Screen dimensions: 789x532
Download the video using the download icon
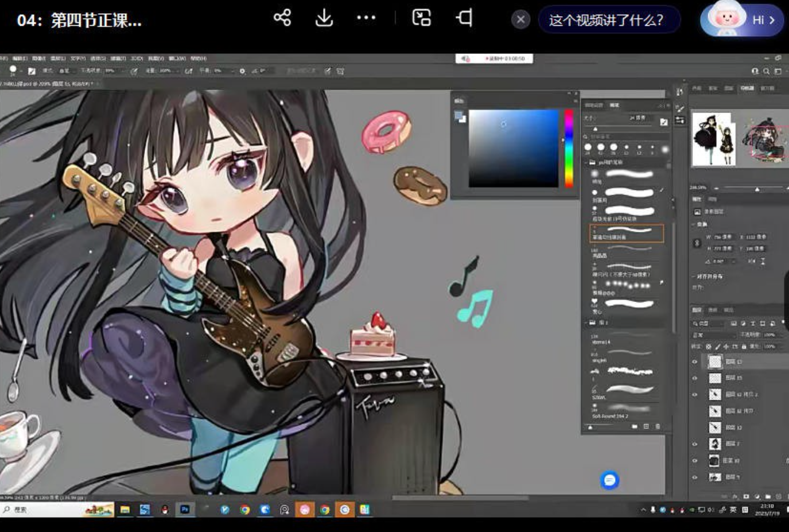[324, 18]
